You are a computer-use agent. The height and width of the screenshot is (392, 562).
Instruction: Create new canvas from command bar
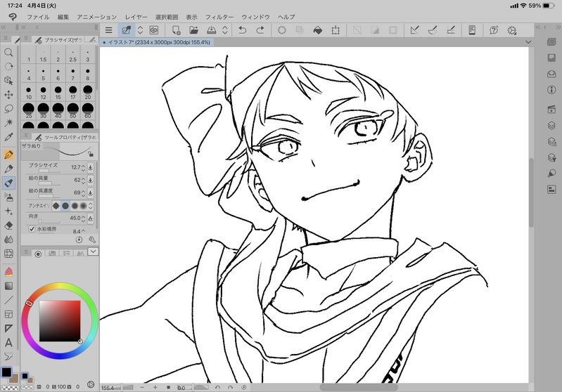pyautogui.click(x=177, y=30)
